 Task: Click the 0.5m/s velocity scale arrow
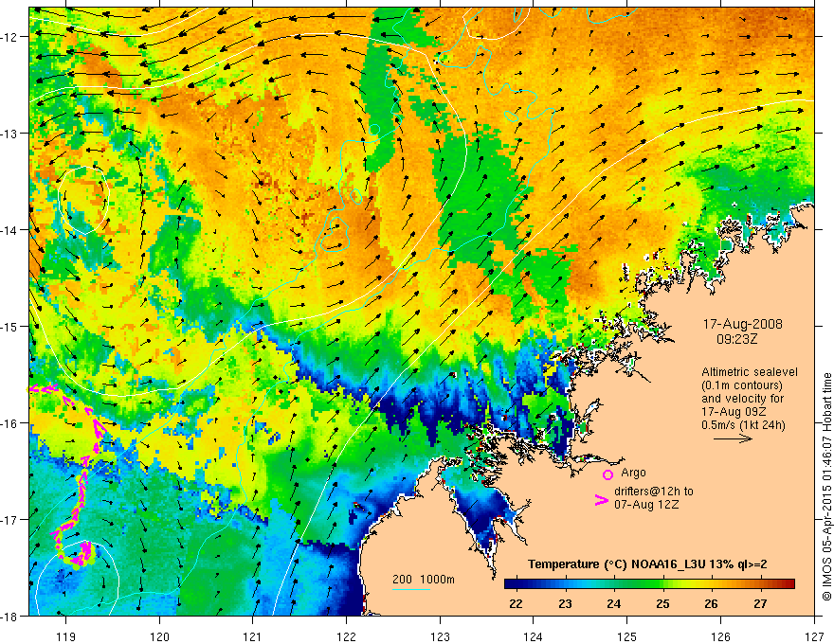point(733,438)
